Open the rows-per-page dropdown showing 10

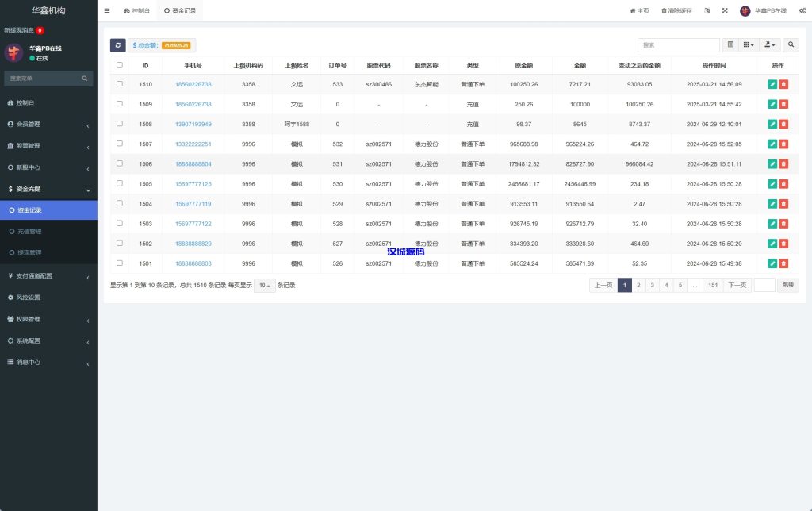[264, 286]
